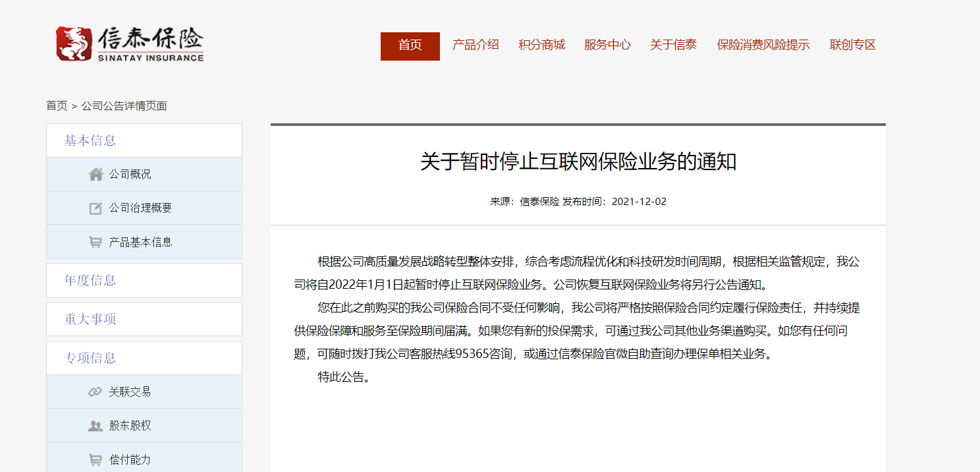Open the 公司概况 sidebar link
Image resolution: width=980 pixels, height=472 pixels.
pyautogui.click(x=130, y=174)
